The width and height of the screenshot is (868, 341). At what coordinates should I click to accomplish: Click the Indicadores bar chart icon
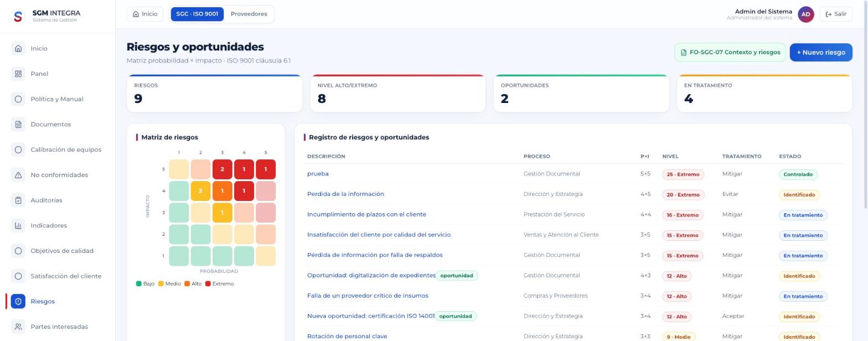18,225
